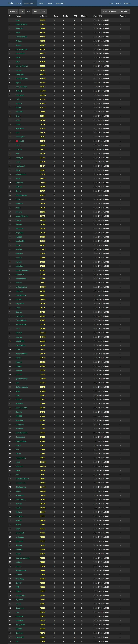Open the Support Us page
Screen dimensions: 138x644
coord(60,3)
